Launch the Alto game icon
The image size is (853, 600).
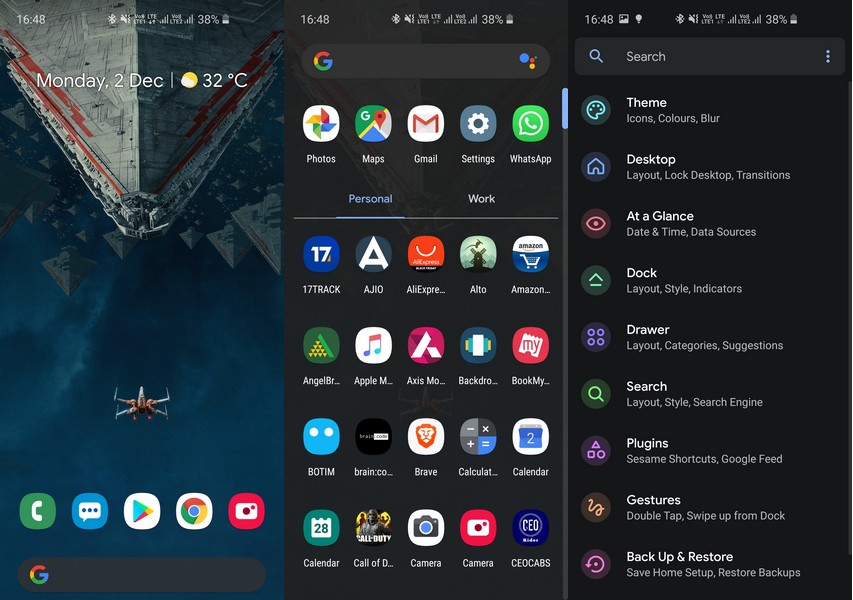[x=478, y=254]
